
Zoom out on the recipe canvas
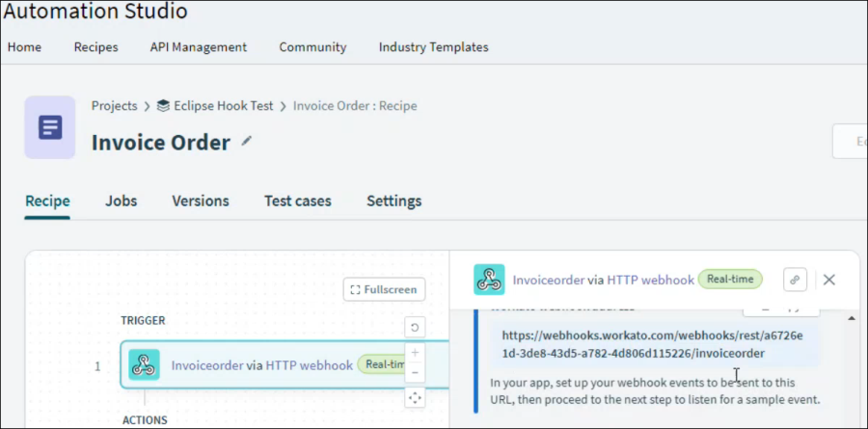point(415,372)
